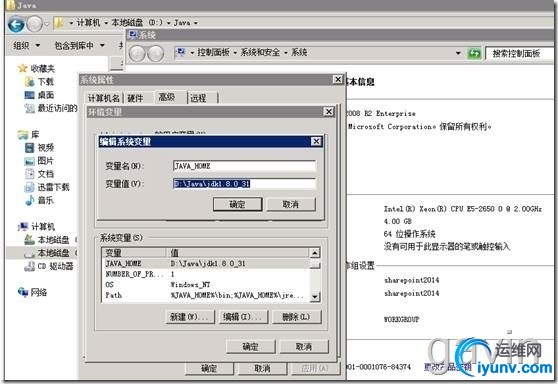Click the 变量值 input field
This screenshot has height=384, width=558.
(244, 184)
